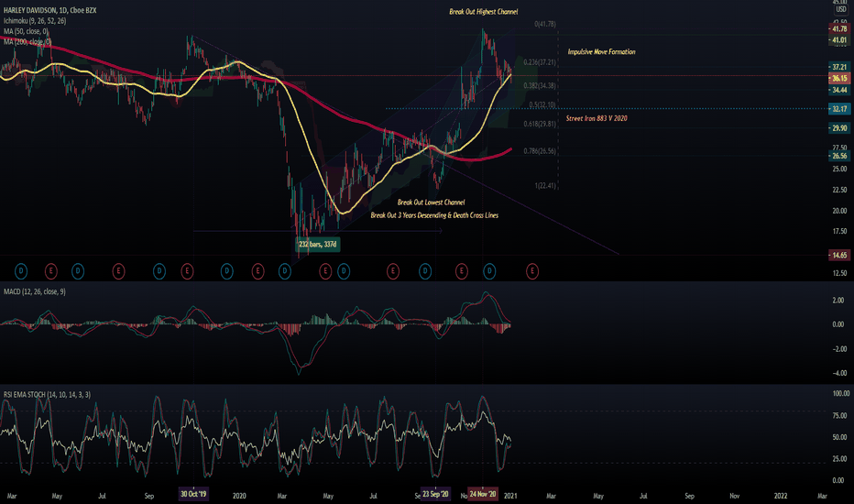Click the 24 Nov '20 date marker

[483, 494]
